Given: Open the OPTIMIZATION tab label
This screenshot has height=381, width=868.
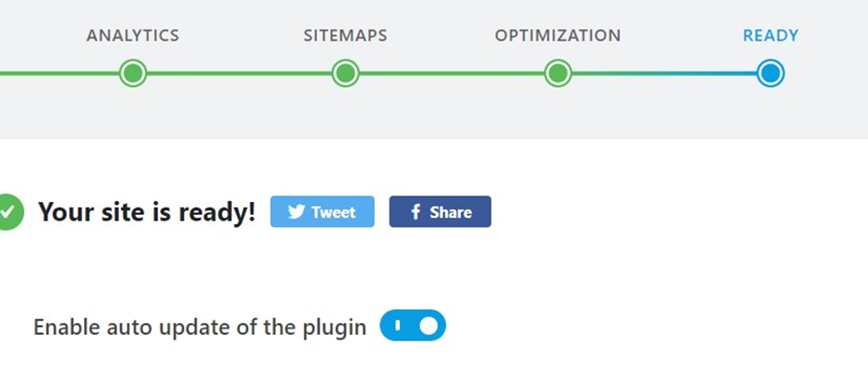Looking at the screenshot, I should [558, 35].
